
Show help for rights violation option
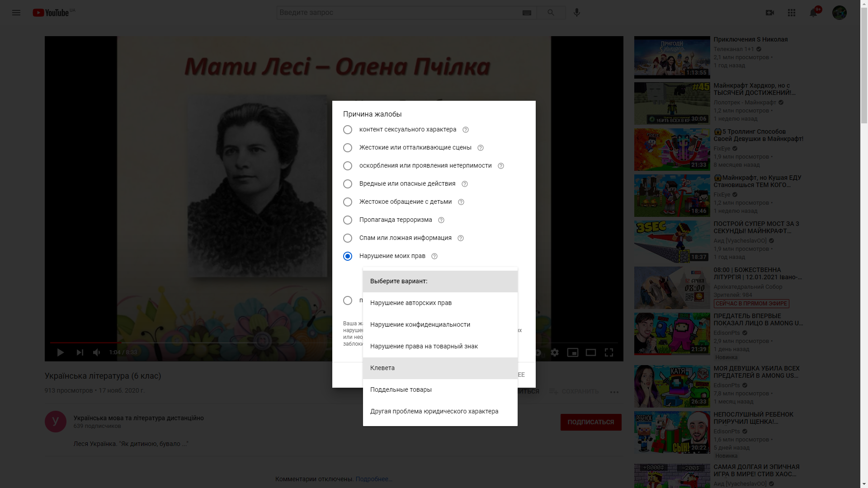tap(434, 256)
